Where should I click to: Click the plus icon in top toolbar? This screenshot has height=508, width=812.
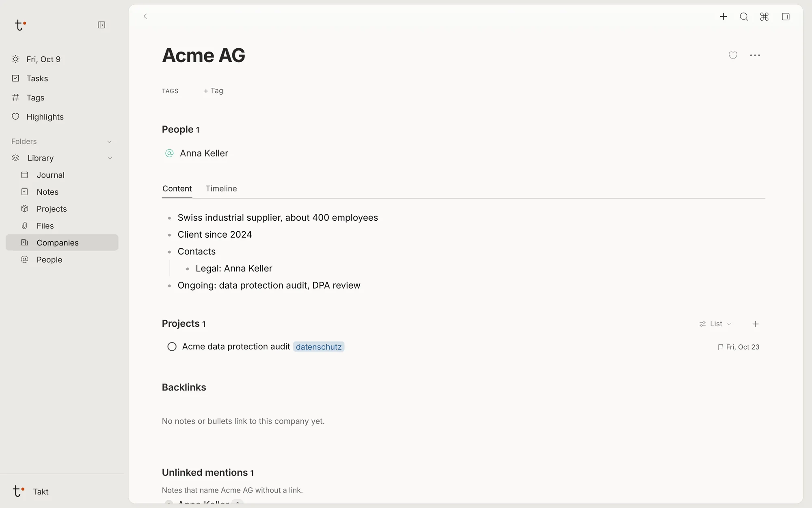(723, 17)
